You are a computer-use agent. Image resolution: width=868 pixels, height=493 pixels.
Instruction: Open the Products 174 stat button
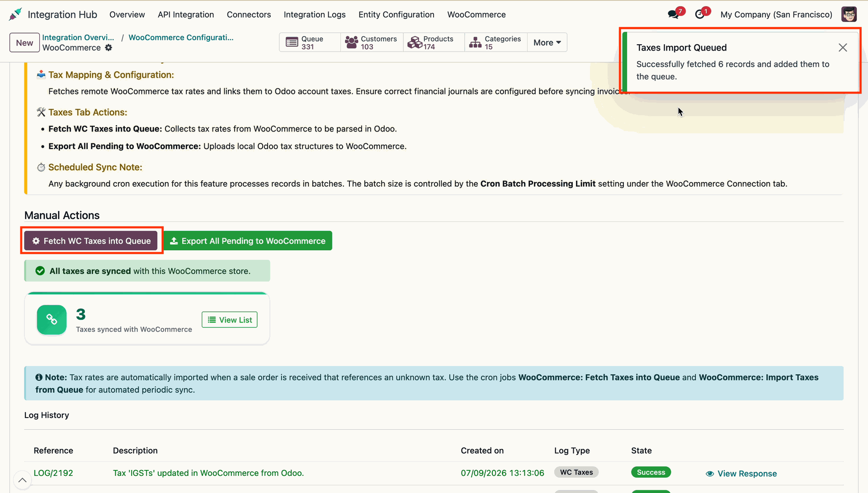[433, 42]
